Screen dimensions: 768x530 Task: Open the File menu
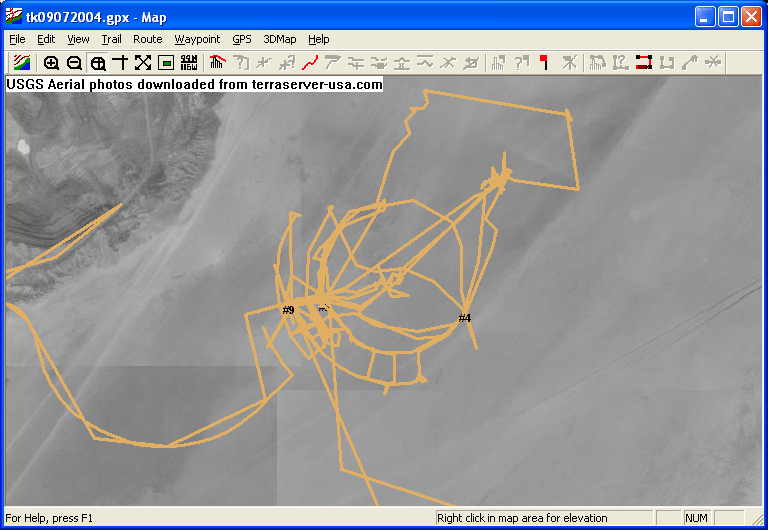(x=17, y=39)
